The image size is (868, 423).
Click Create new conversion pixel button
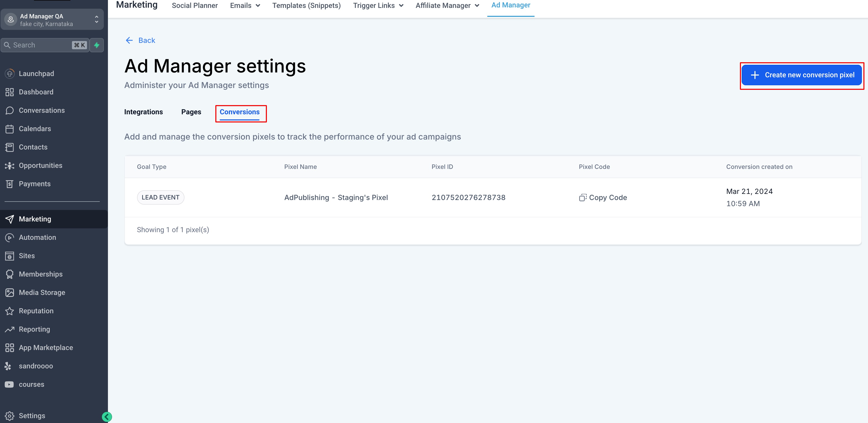[x=802, y=75]
